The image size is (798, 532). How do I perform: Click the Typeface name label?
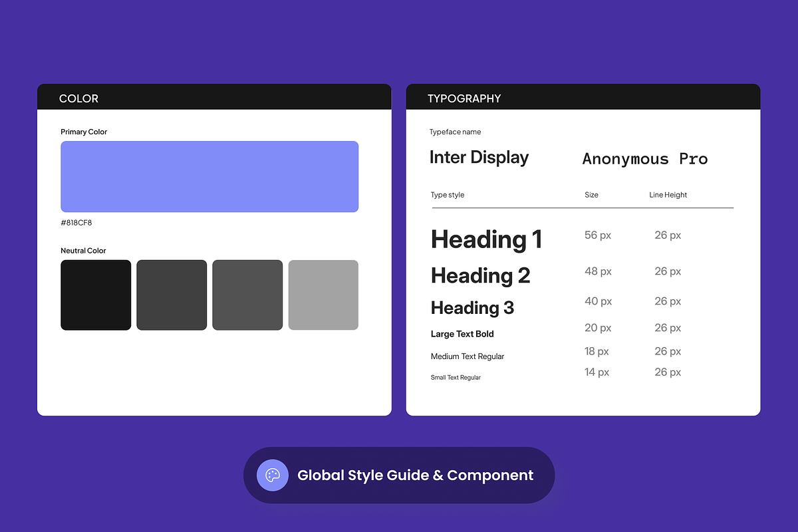tap(456, 132)
